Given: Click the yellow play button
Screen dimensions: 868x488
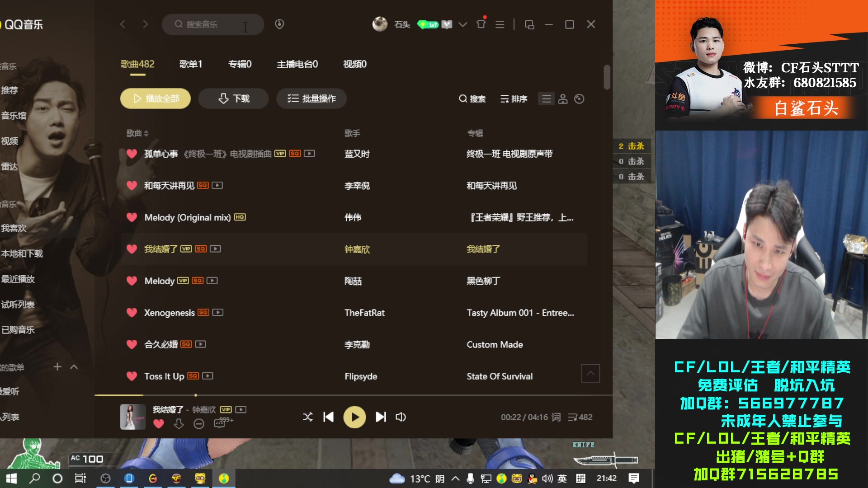Looking at the screenshot, I should point(355,417).
